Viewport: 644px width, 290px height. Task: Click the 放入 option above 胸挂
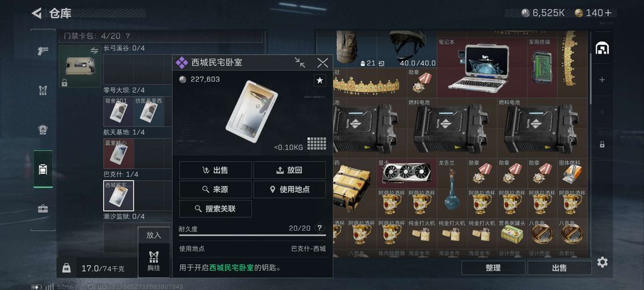(x=154, y=235)
